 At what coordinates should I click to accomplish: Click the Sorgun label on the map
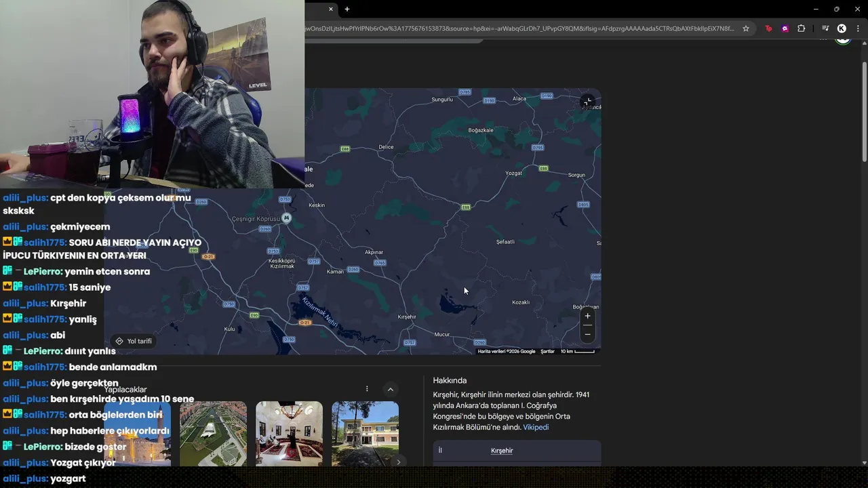(x=576, y=175)
